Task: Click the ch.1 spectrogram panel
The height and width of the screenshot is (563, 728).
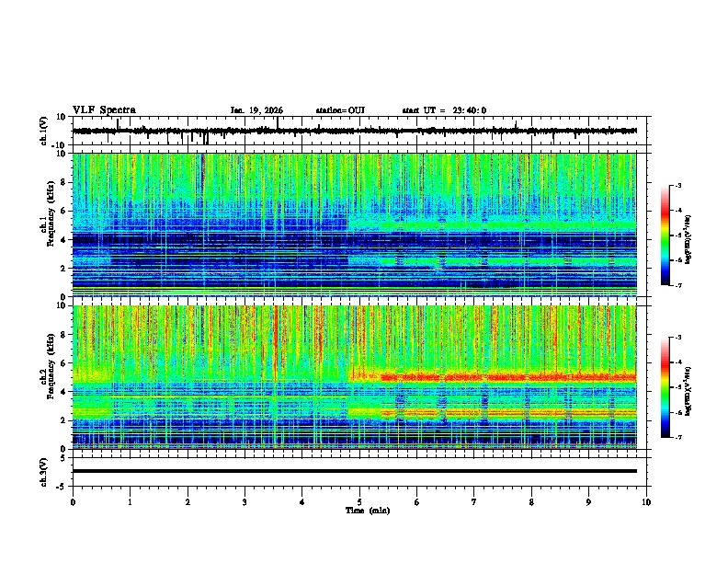Action: [x=354, y=224]
